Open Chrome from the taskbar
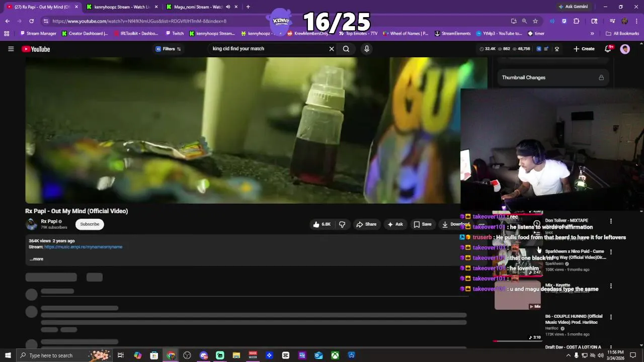 click(x=171, y=355)
